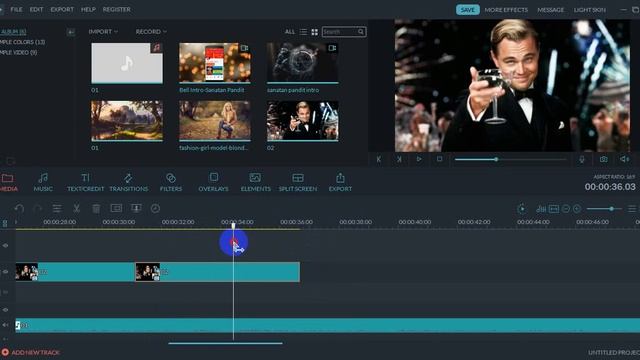The width and height of the screenshot is (640, 360).
Task: Open the HELP menu
Action: tap(88, 9)
